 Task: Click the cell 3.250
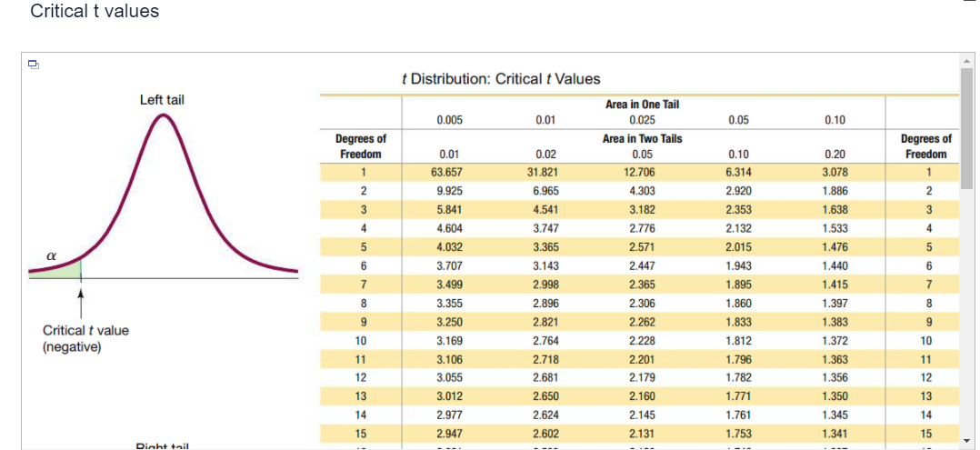[x=449, y=323]
